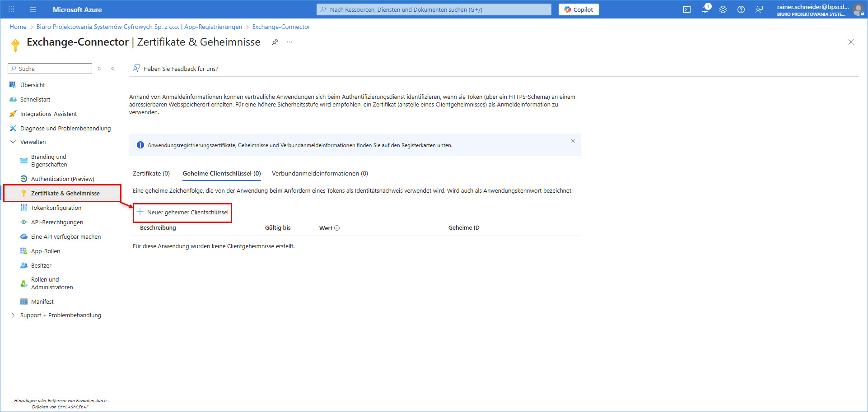Open Authentication (Preview)
The width and height of the screenshot is (868, 412).
62,179
